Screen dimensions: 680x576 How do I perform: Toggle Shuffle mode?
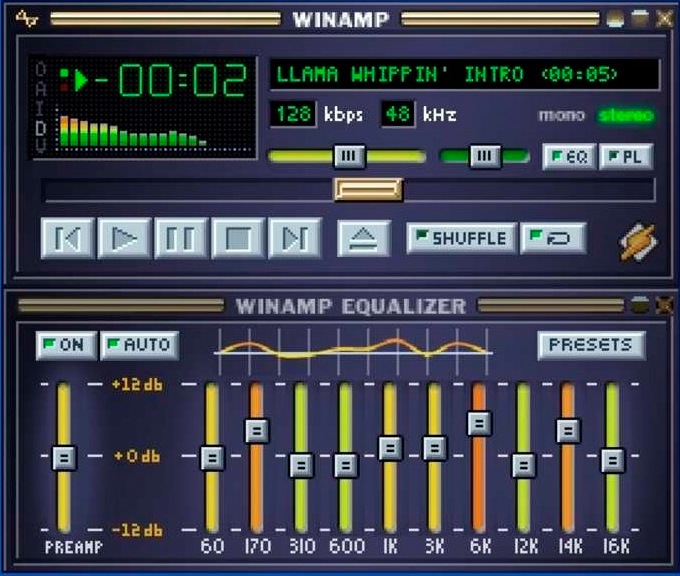462,238
